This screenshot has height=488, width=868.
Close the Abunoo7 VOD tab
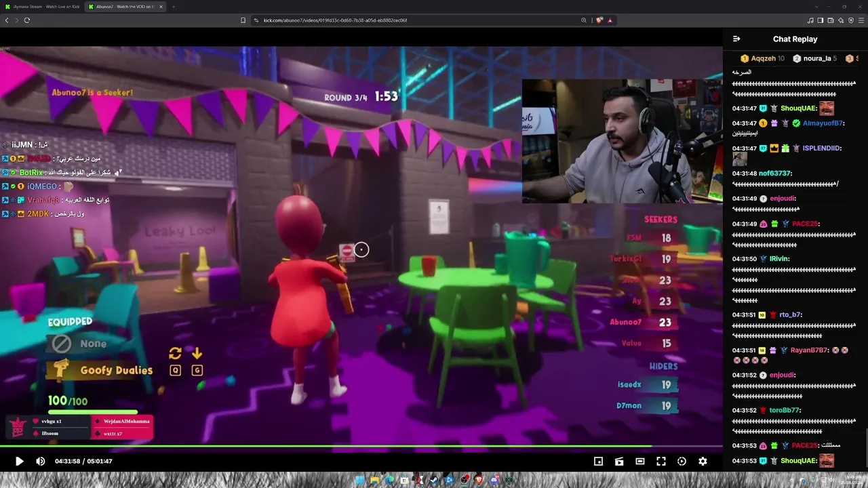[x=161, y=7]
